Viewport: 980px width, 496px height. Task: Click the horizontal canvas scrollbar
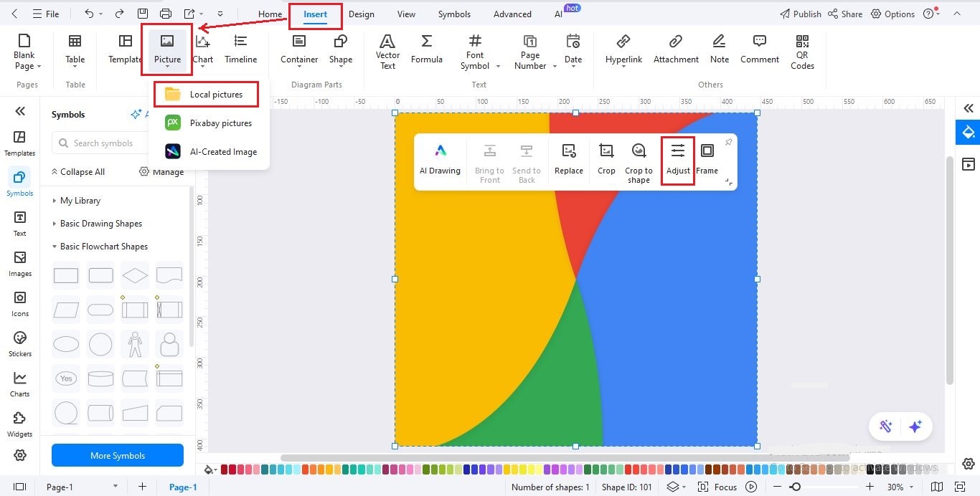565,457
